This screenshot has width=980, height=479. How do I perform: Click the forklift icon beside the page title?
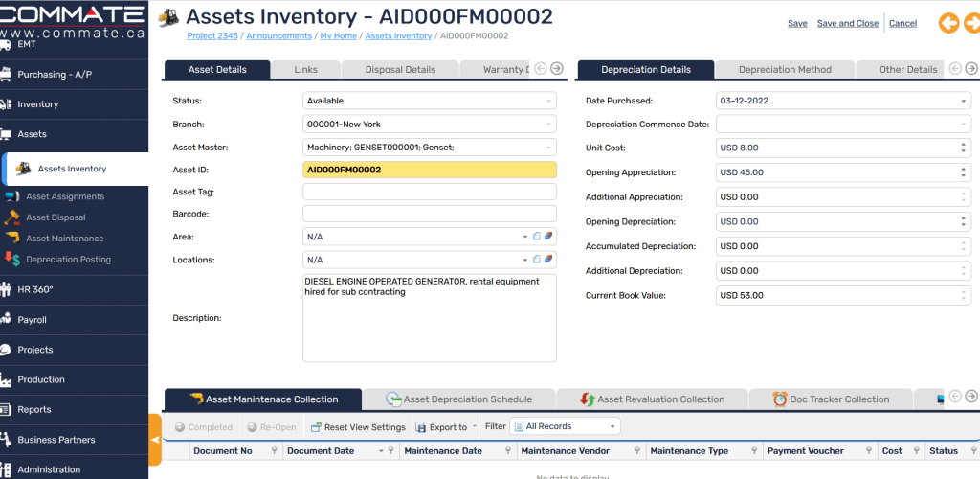tap(168, 18)
